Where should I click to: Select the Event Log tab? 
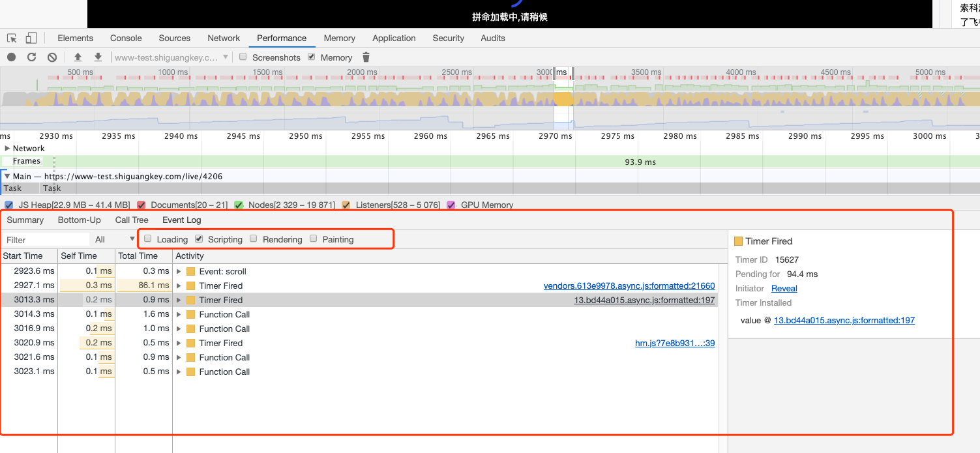[x=182, y=220]
